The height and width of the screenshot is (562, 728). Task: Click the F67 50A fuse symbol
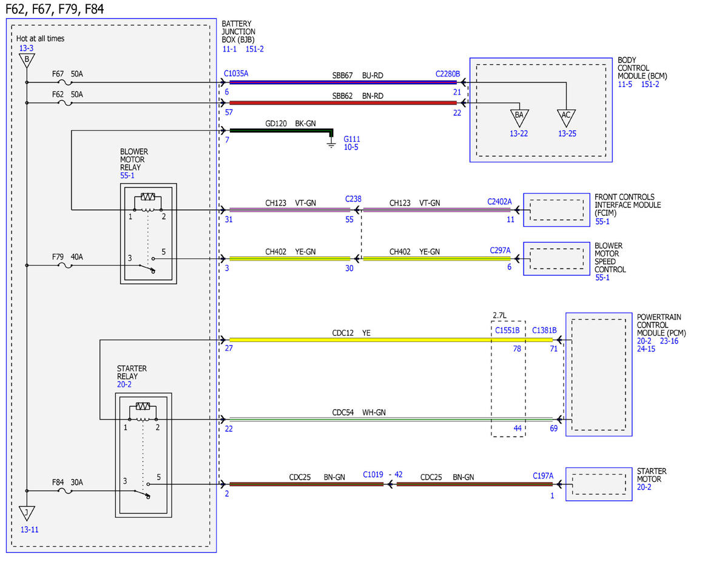(64, 83)
